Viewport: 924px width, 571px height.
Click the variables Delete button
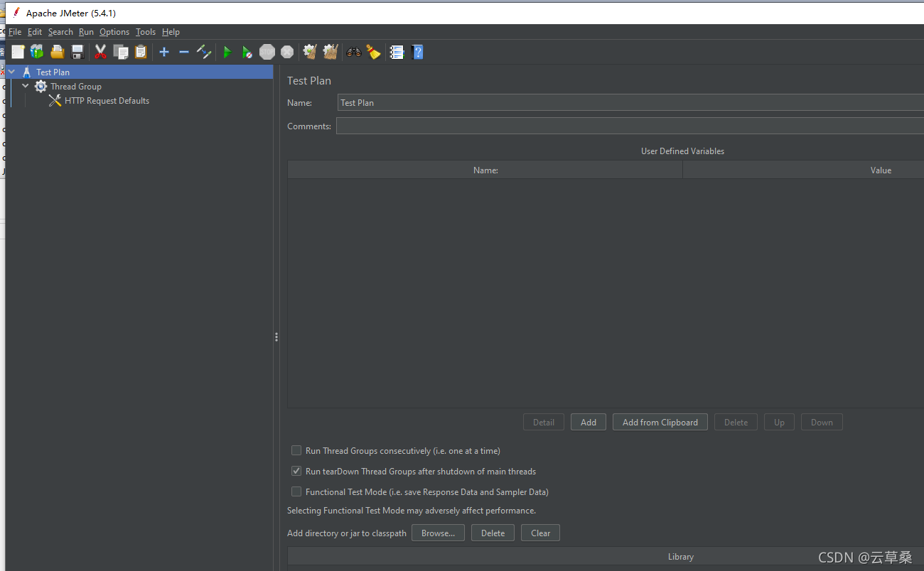(x=736, y=422)
